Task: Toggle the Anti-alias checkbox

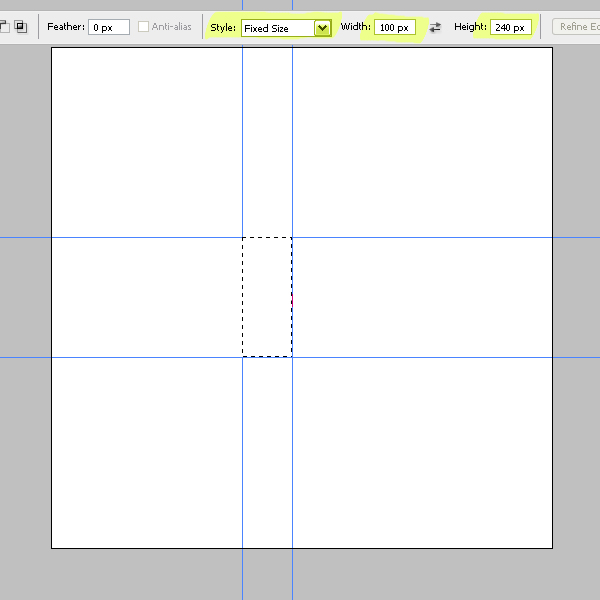Action: (143, 26)
